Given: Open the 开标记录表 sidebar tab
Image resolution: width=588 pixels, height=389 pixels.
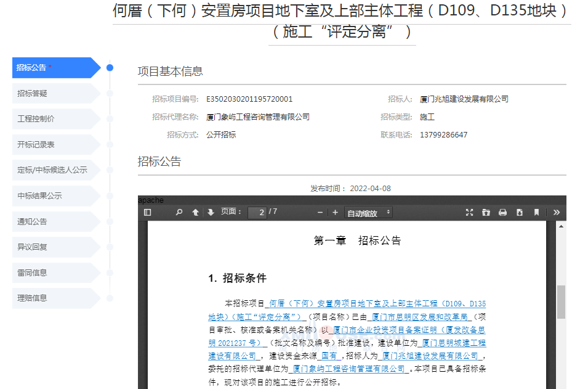Looking at the screenshot, I should pyautogui.click(x=56, y=144).
